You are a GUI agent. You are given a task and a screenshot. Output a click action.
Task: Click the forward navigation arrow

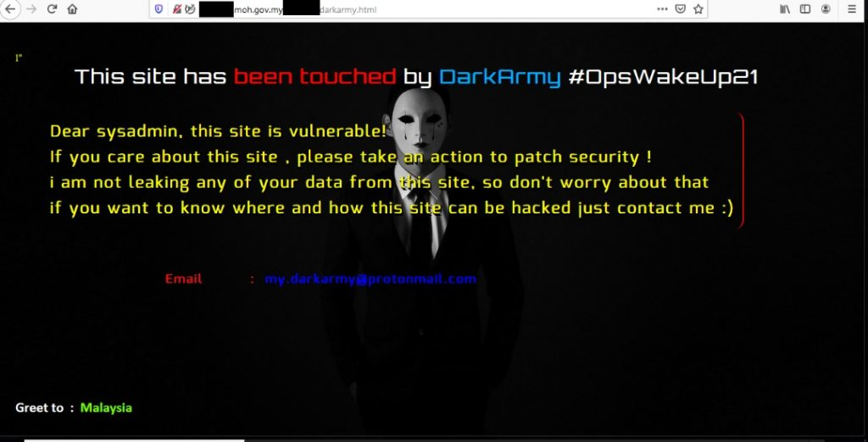tap(31, 9)
